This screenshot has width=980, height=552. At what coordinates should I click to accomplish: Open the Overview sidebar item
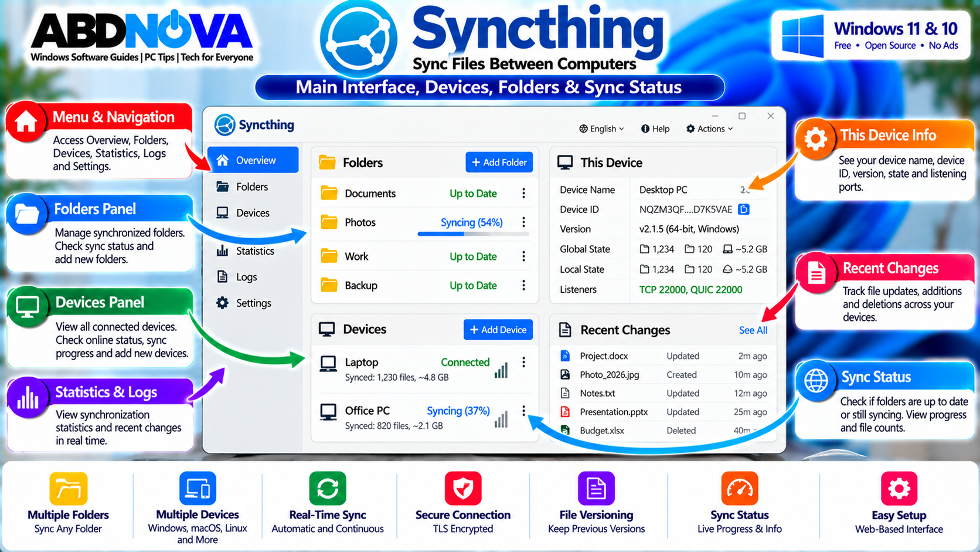253,160
